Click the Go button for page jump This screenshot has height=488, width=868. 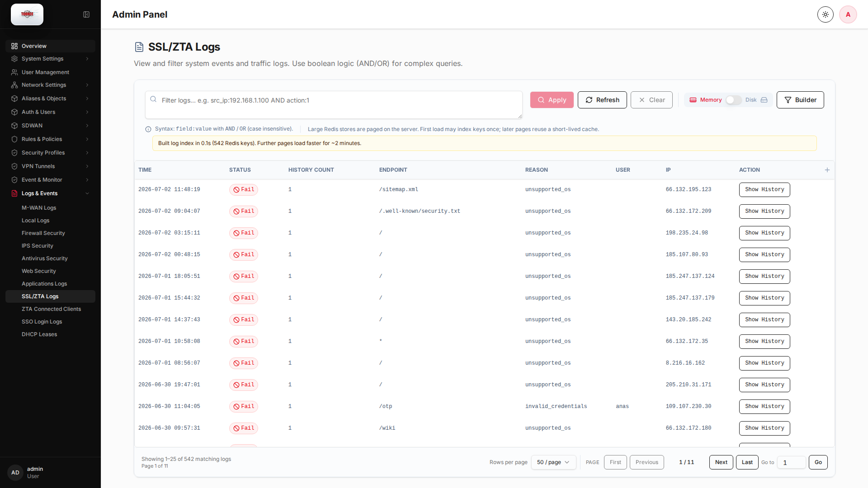[x=818, y=462]
